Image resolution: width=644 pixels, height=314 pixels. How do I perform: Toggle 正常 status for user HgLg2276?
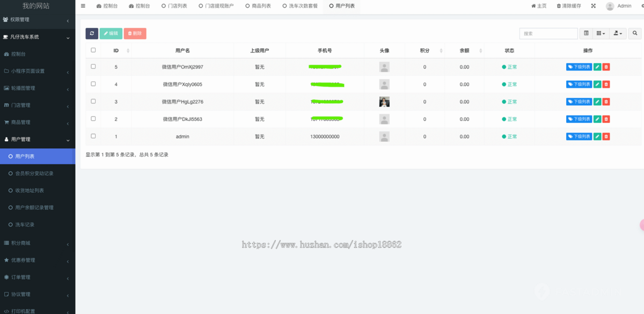tap(509, 101)
